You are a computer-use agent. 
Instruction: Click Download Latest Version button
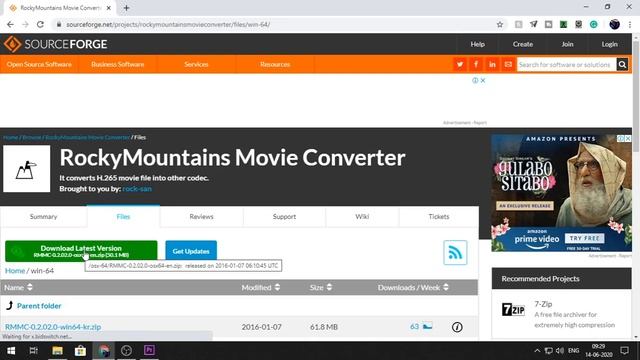pyautogui.click(x=81, y=251)
